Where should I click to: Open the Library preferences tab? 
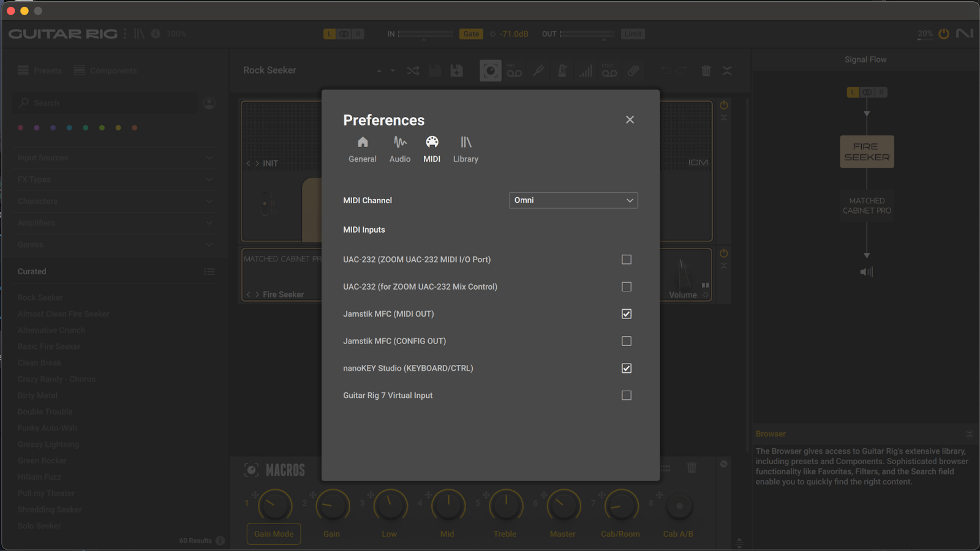click(x=466, y=150)
